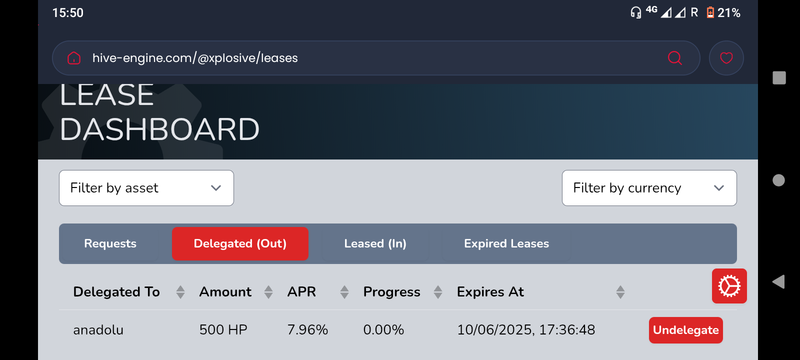Tap Android recent apps square button
Image resolution: width=800 pixels, height=360 pixels.
779,78
